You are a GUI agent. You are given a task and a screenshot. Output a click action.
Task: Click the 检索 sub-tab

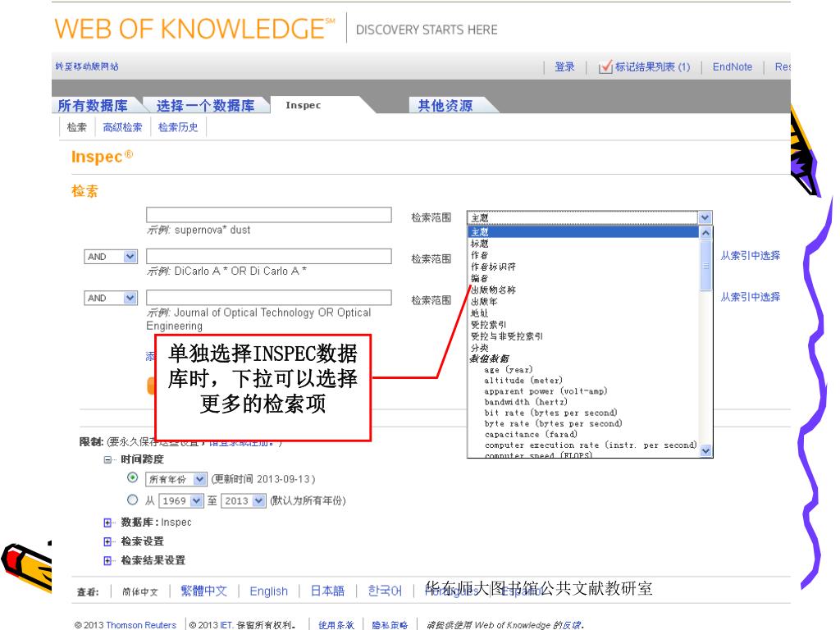[76, 127]
